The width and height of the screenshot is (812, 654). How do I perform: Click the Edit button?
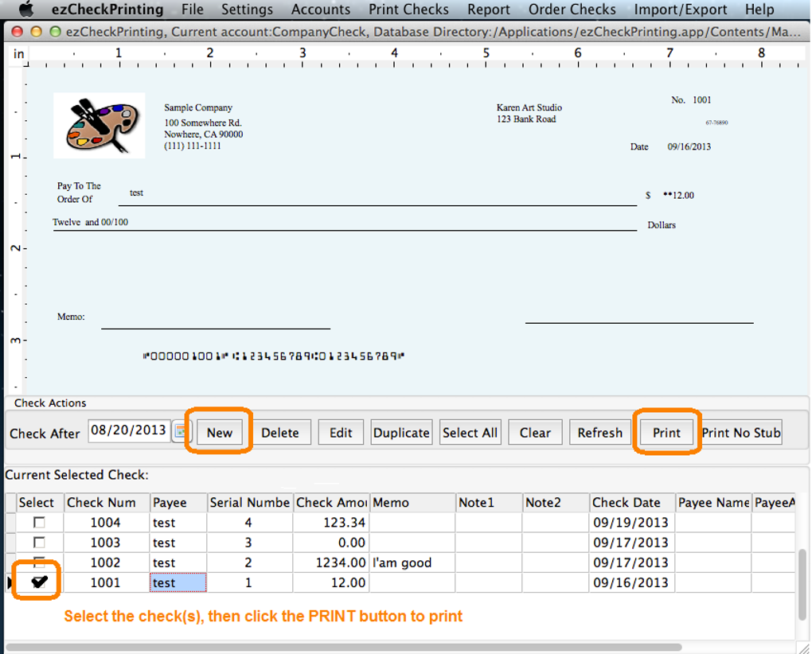click(x=341, y=433)
